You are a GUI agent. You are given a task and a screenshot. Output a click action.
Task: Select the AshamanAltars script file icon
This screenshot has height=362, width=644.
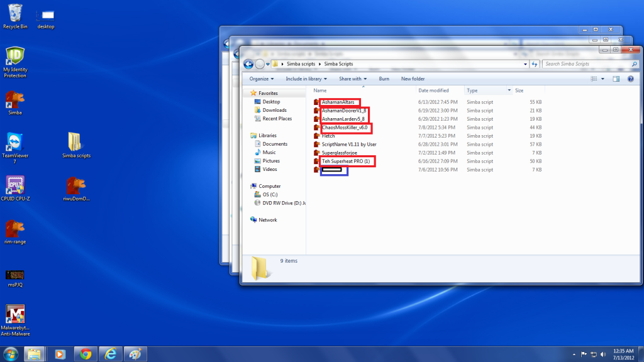(317, 102)
